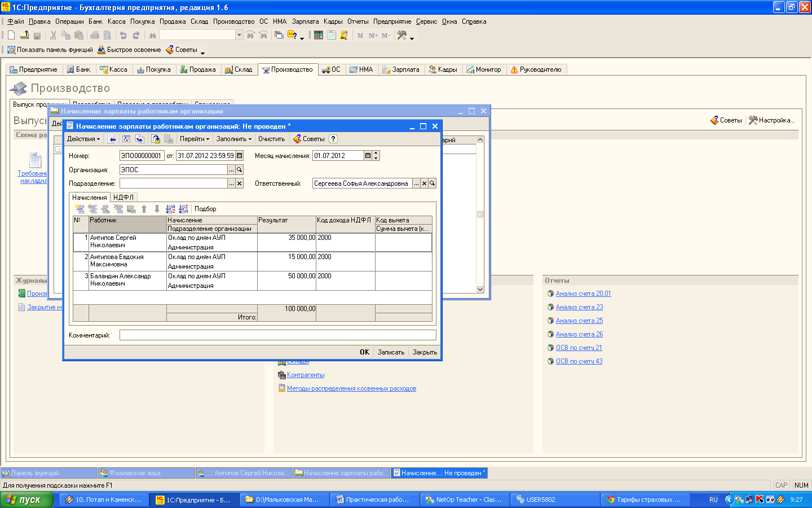
Task: Open magnifier lookup for Ответственный field
Action: (x=432, y=183)
